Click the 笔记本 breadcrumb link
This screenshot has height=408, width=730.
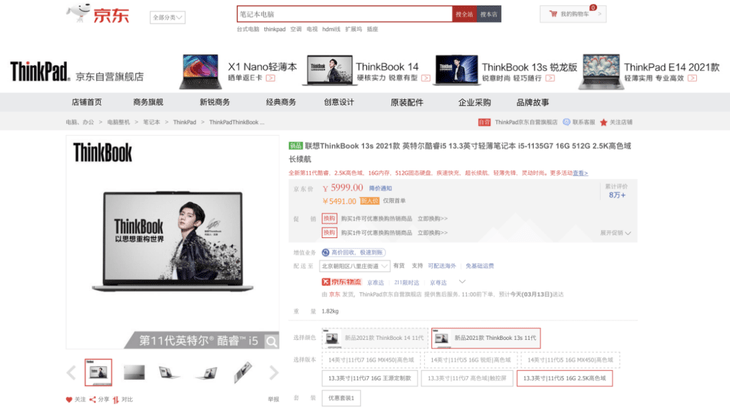coord(151,122)
